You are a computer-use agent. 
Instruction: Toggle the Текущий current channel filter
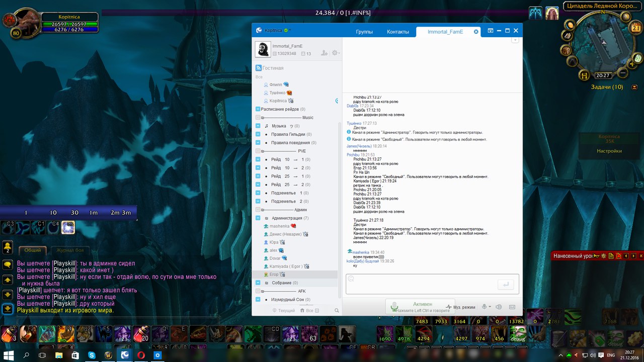click(283, 311)
